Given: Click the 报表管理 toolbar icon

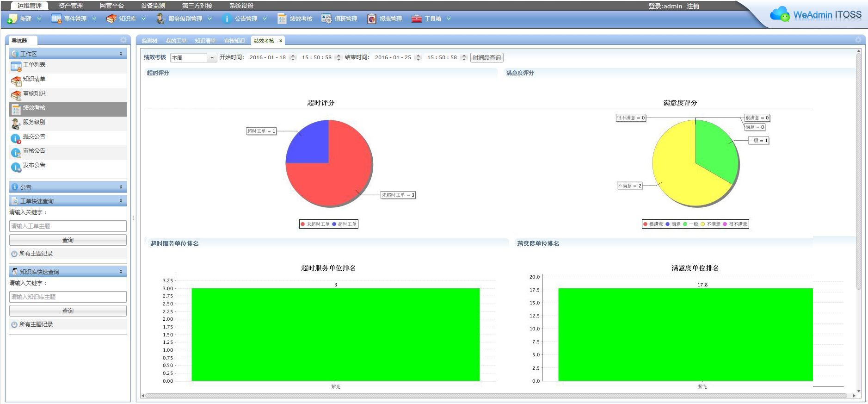Looking at the screenshot, I should [x=371, y=19].
